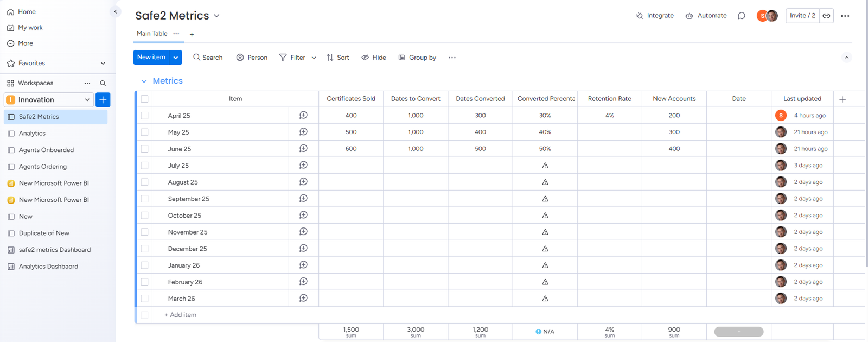Screen dimensions: 868x342
Task: Check the select-all items header checkbox
Action: pos(144,99)
